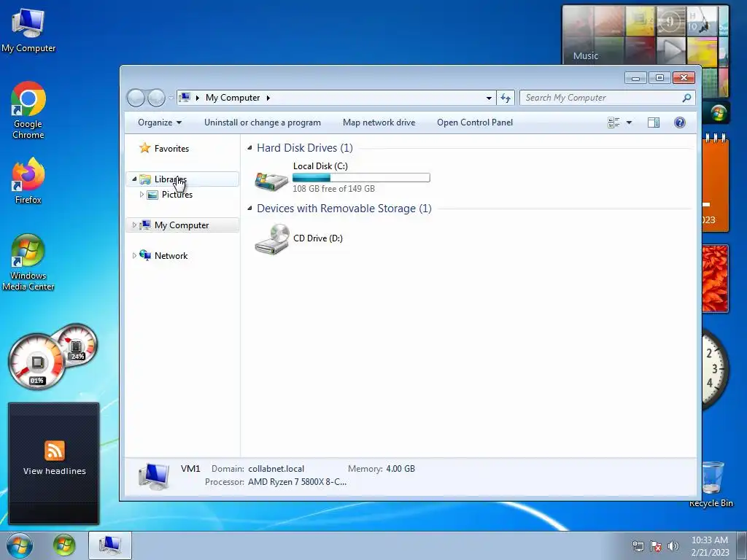
Task: Click the Show desktop button
Action: pyautogui.click(x=741, y=545)
